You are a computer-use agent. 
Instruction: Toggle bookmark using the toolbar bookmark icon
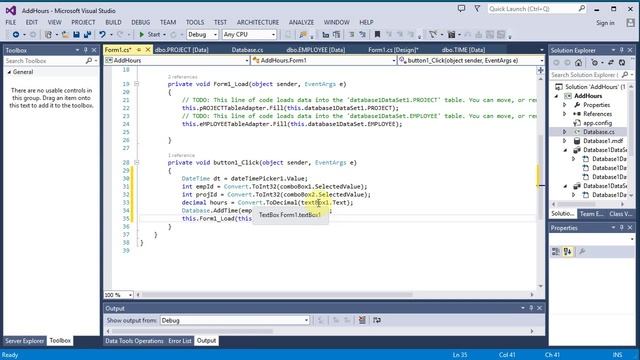[377, 35]
